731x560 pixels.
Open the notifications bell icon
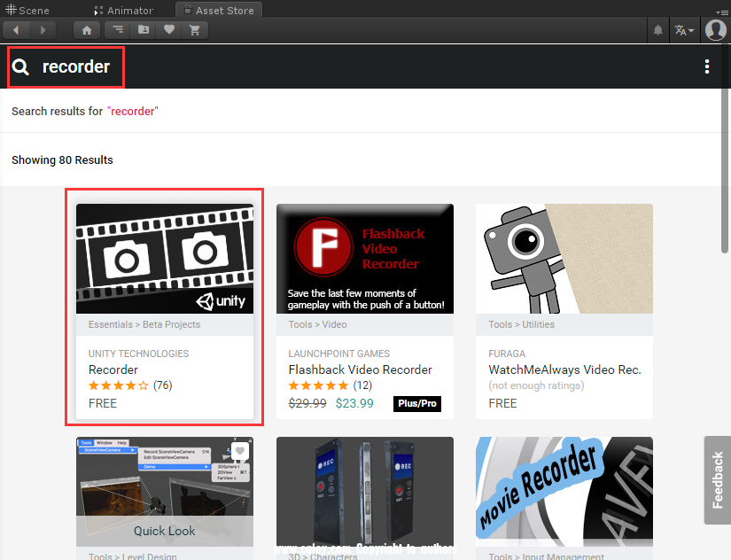pos(657,30)
